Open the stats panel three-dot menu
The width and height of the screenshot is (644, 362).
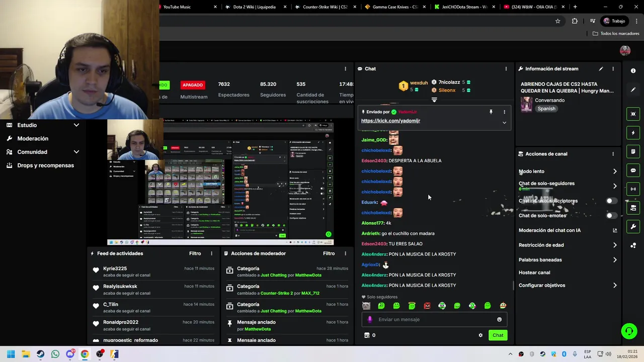click(x=345, y=69)
